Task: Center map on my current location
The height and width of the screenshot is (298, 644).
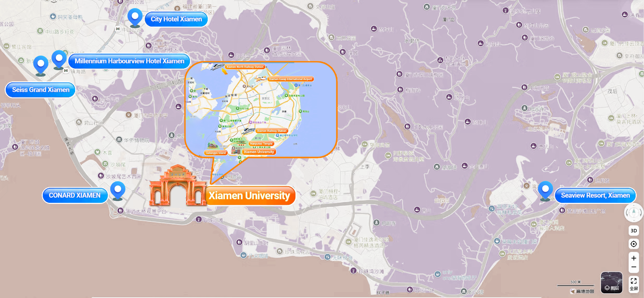Action: point(634,244)
